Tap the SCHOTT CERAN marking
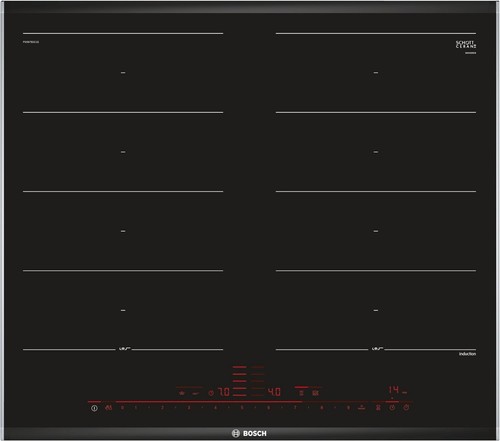The image size is (500, 441). pyautogui.click(x=466, y=45)
